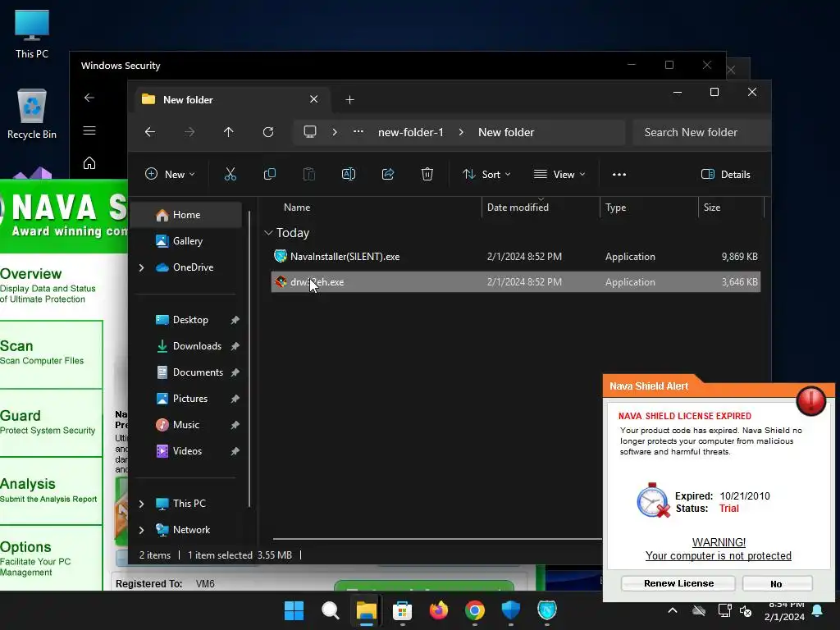Open the View dropdown
Image resolution: width=840 pixels, height=630 pixels.
[559, 174]
